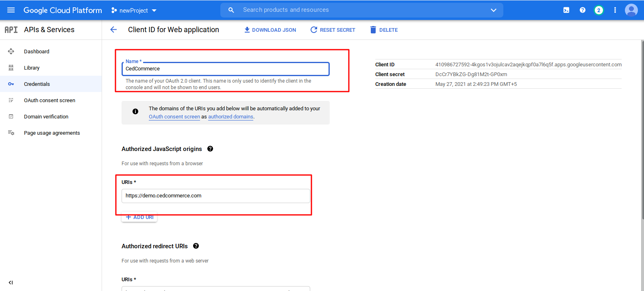Click ADD URI button

click(x=139, y=217)
